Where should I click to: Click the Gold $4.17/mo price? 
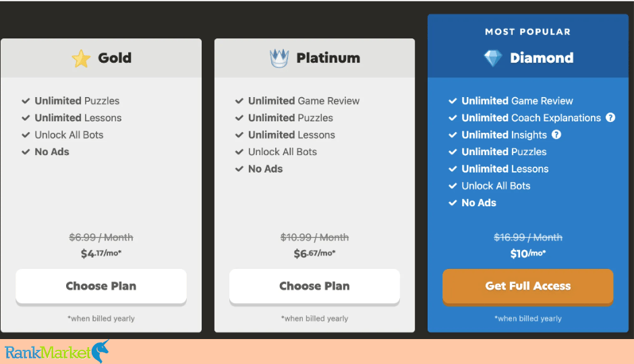point(101,253)
